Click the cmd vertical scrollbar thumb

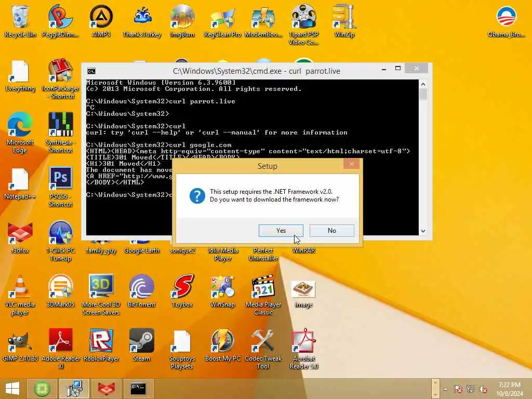[x=423, y=94]
